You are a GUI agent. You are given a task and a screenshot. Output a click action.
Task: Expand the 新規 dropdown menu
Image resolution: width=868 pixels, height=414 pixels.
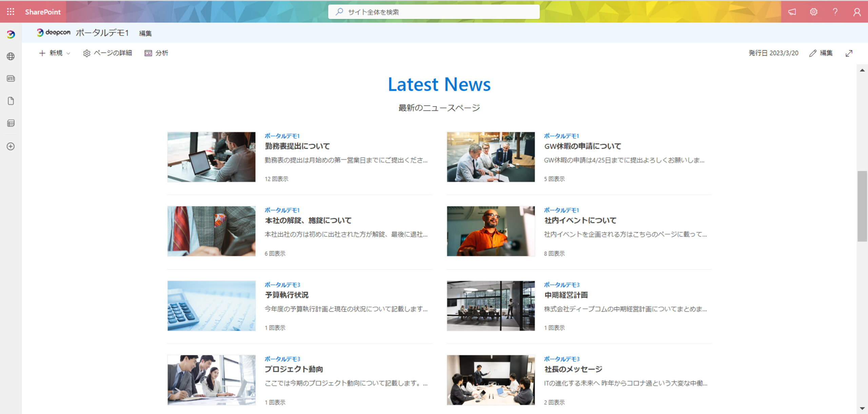[55, 53]
